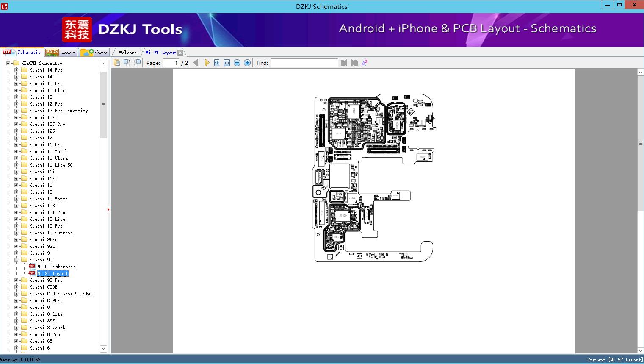The image size is (644, 364).
Task: Click the version text in status bar
Action: pyautogui.click(x=20, y=360)
